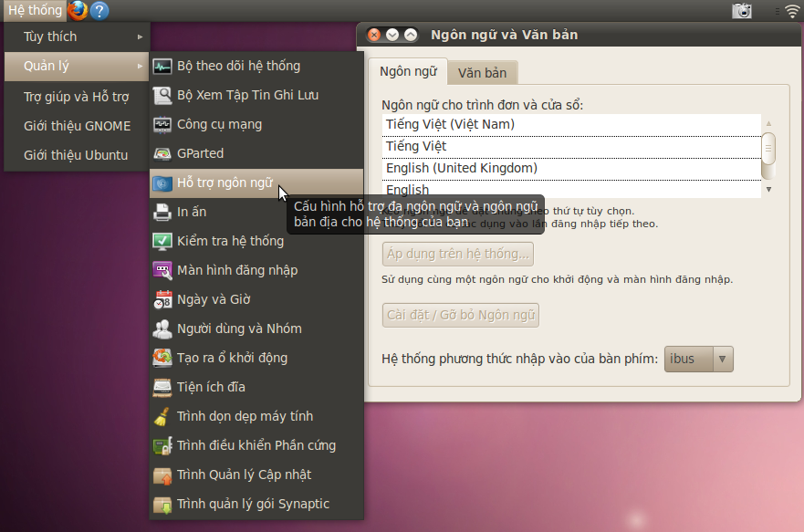The width and height of the screenshot is (804, 532).
Task: Click the Synaptic package manager icon
Action: (x=162, y=504)
